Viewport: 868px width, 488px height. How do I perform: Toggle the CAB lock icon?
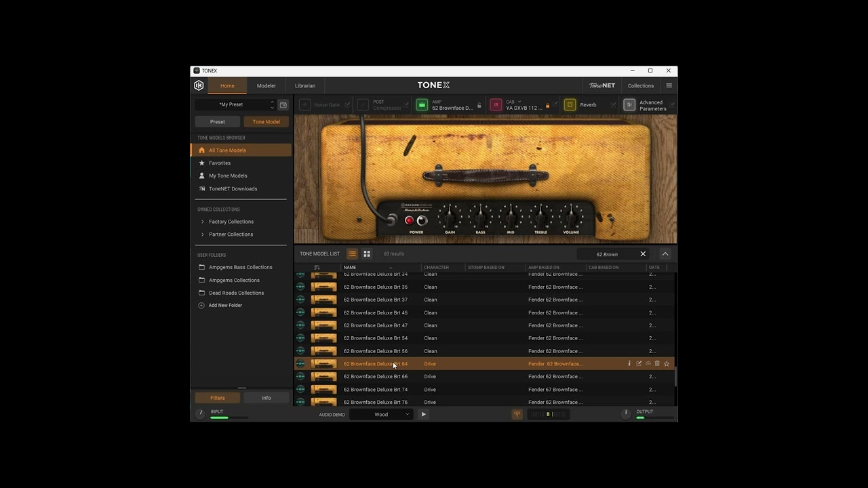coord(547,106)
